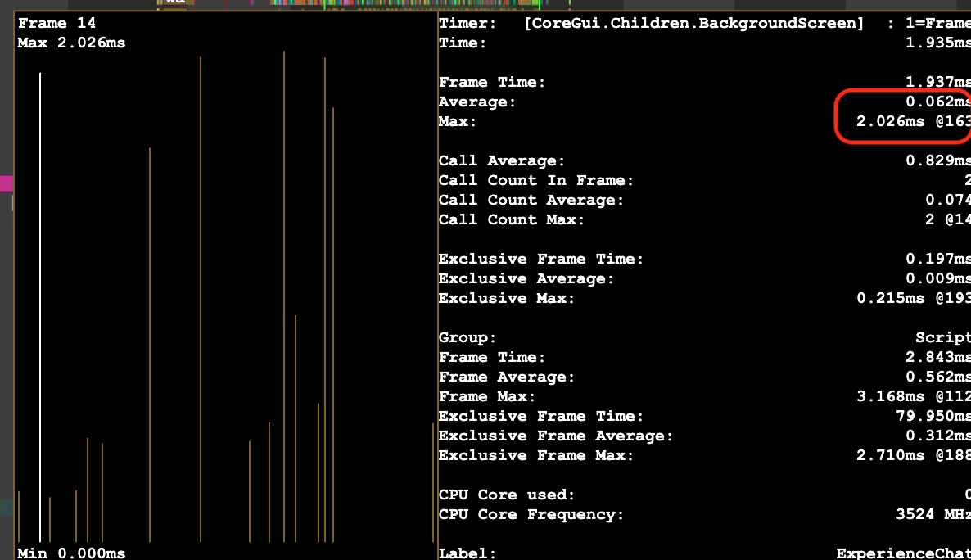The image size is (971, 560).
Task: Click the "Exclusive Average:" label
Action: [x=526, y=278]
